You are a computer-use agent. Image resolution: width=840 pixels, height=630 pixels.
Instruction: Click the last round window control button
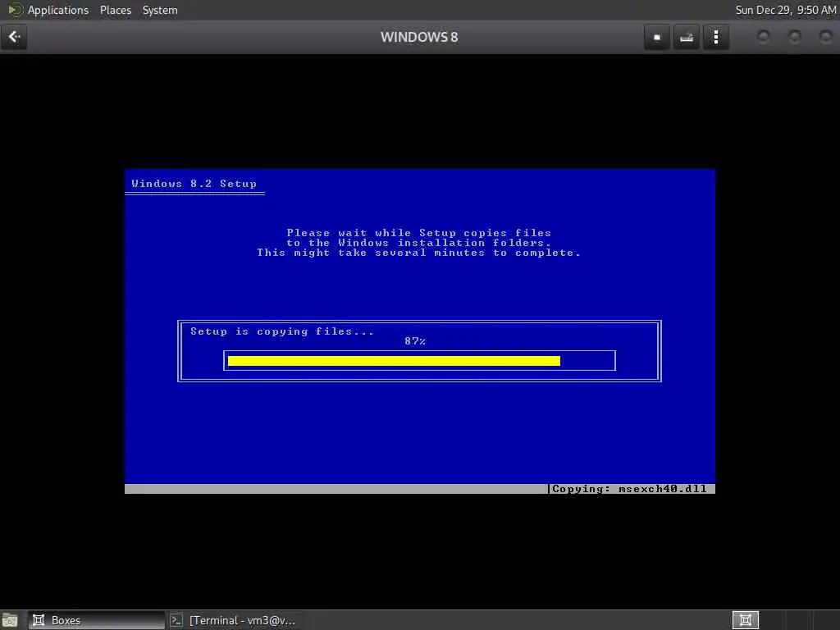[x=826, y=37]
